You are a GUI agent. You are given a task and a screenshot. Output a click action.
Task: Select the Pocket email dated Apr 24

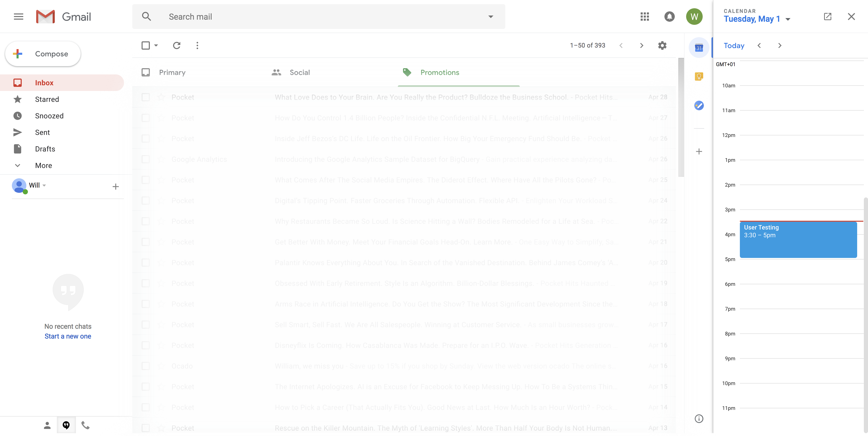point(145,201)
